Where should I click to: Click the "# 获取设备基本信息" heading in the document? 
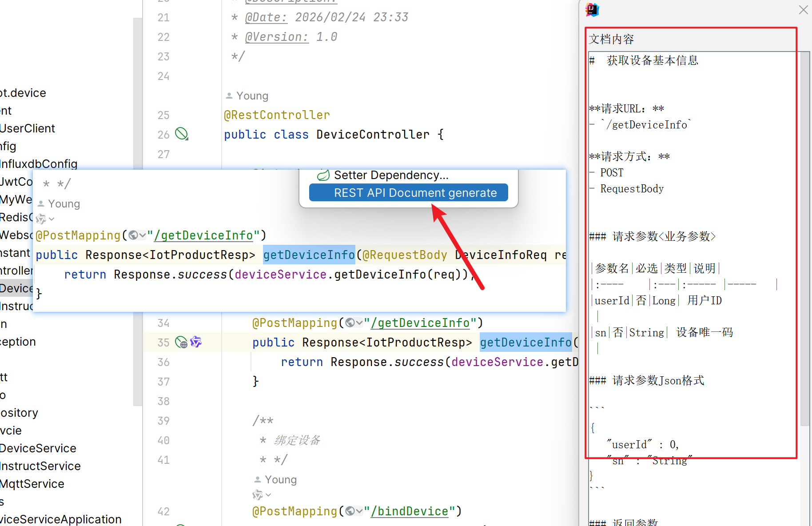coord(644,60)
